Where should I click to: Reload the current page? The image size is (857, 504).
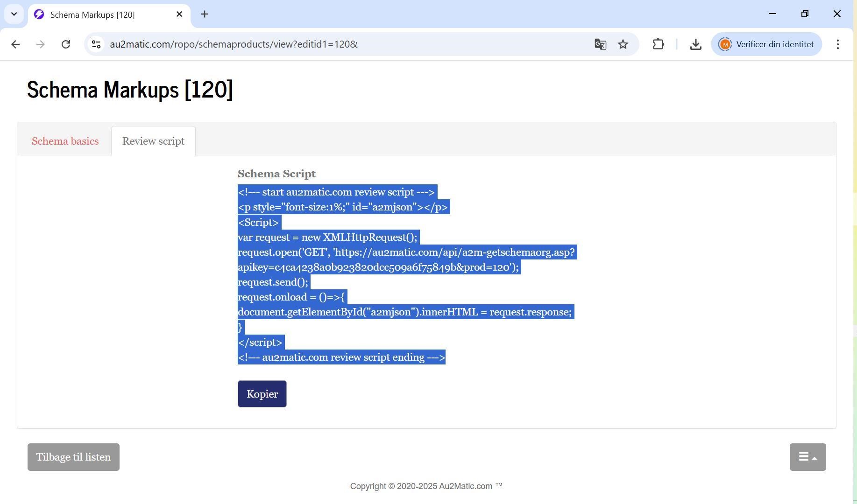(66, 44)
